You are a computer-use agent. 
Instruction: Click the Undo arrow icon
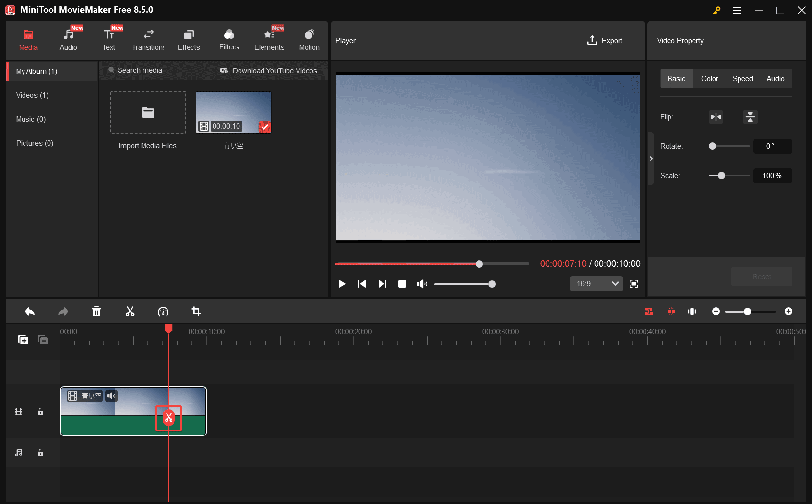pyautogui.click(x=29, y=311)
